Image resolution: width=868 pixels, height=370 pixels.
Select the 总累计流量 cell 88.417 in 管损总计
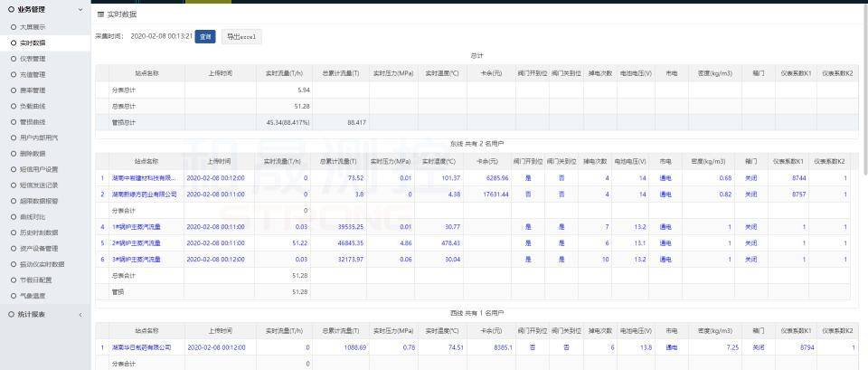tap(341, 122)
